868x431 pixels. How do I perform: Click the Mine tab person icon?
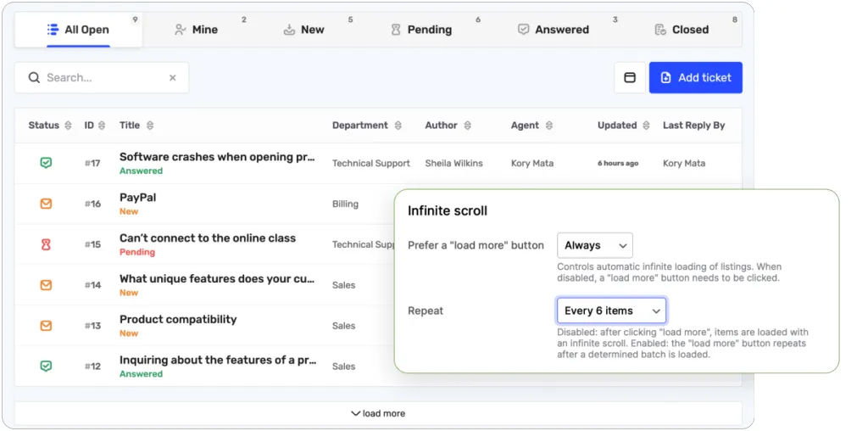[180, 30]
